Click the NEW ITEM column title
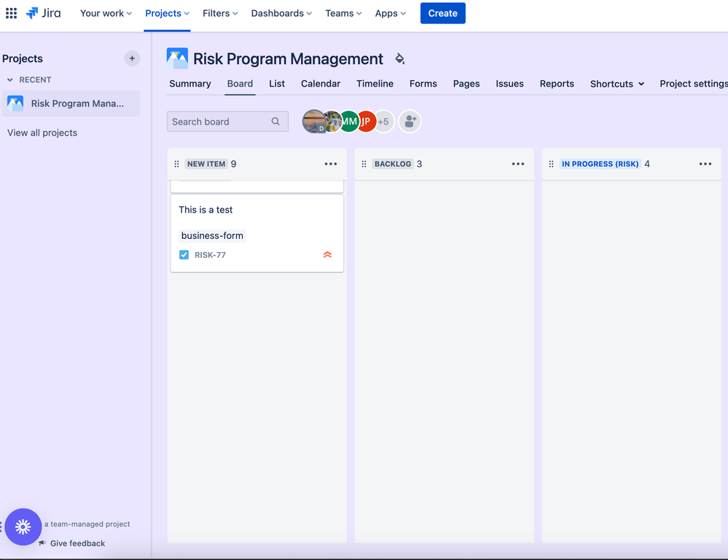 [x=206, y=164]
